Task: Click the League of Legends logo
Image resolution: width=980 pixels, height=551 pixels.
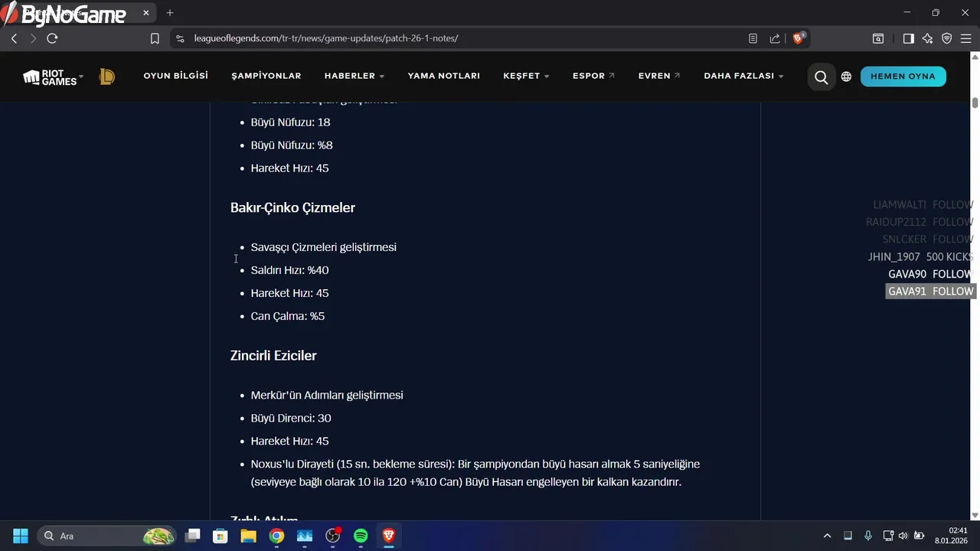Action: point(107,77)
